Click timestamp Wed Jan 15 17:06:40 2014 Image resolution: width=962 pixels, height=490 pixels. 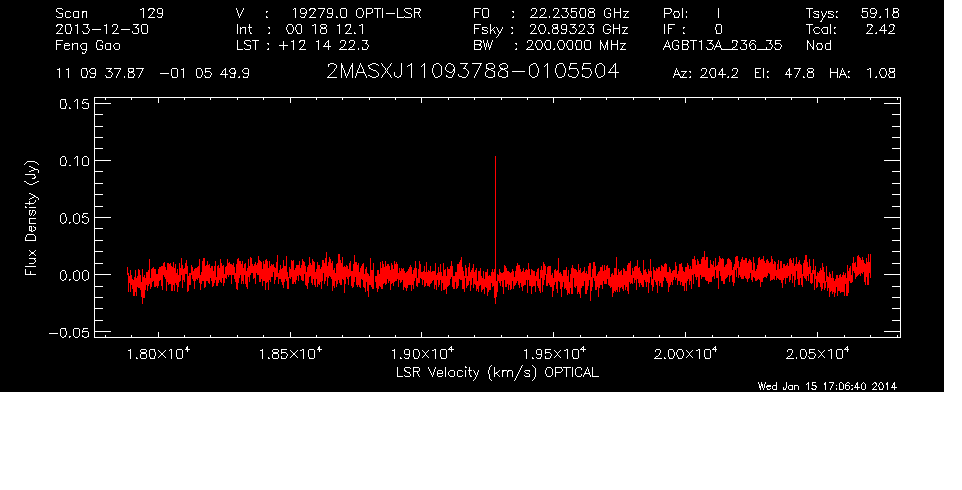pyautogui.click(x=827, y=386)
